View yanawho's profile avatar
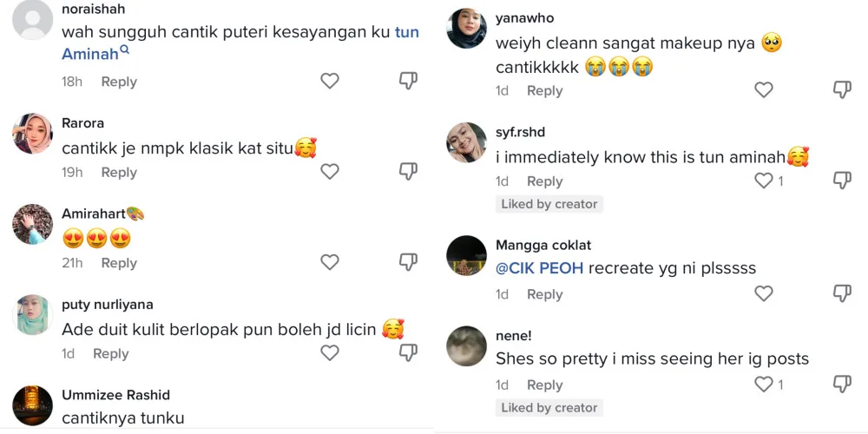The width and height of the screenshot is (868, 434). pyautogui.click(x=466, y=29)
